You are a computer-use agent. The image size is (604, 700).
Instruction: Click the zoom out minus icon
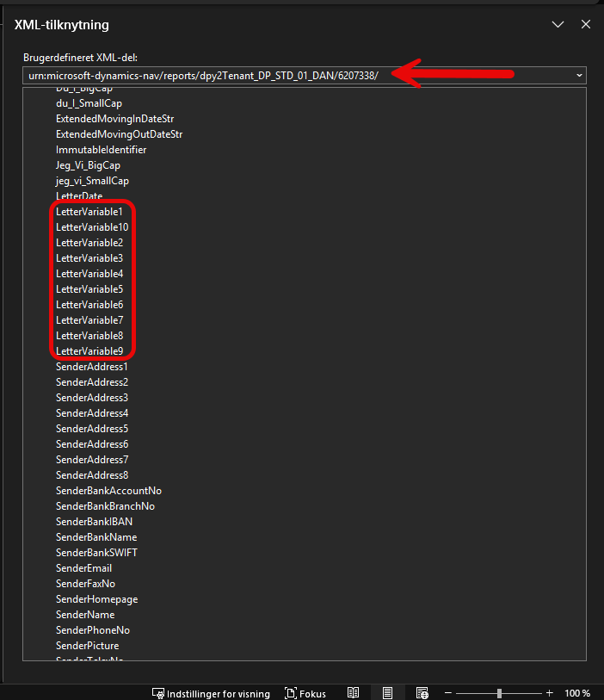pyautogui.click(x=448, y=693)
